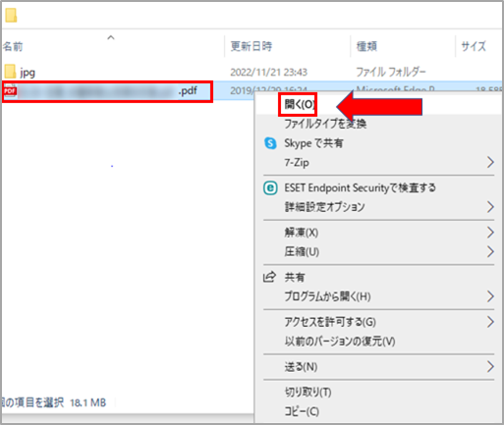Click the Skype share icon

(x=270, y=143)
